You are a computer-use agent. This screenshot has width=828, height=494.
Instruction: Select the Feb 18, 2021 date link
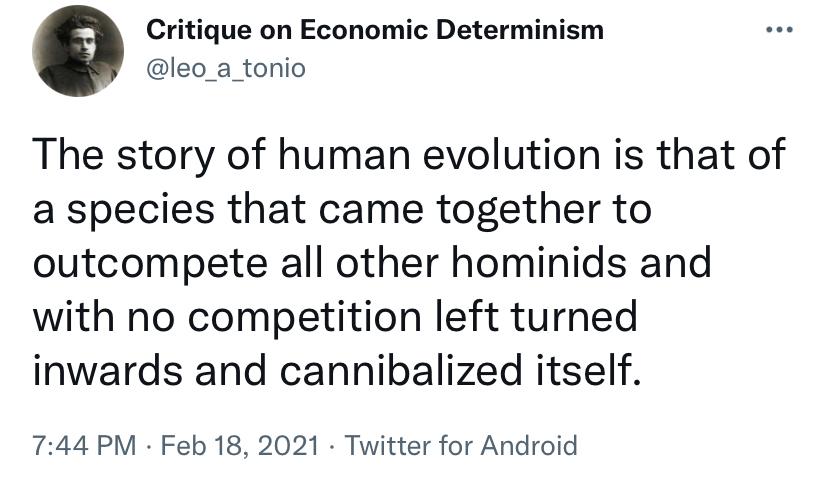(x=240, y=445)
